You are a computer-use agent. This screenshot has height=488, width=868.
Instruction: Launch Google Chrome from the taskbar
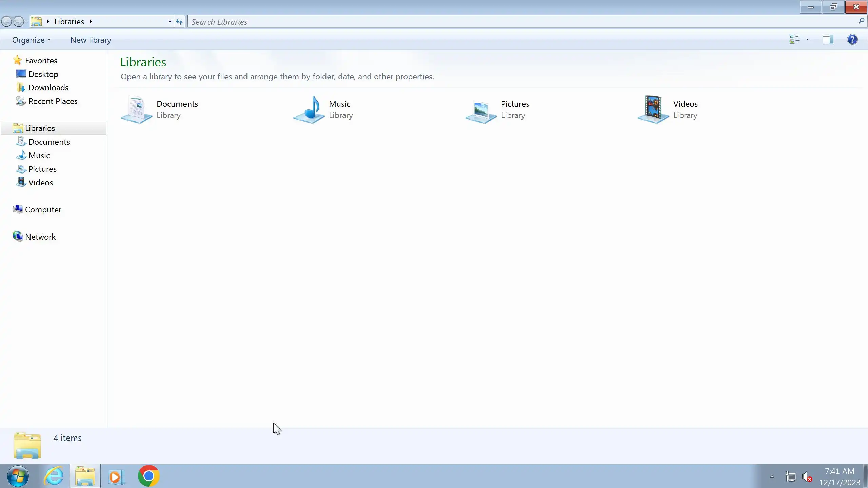tap(149, 476)
